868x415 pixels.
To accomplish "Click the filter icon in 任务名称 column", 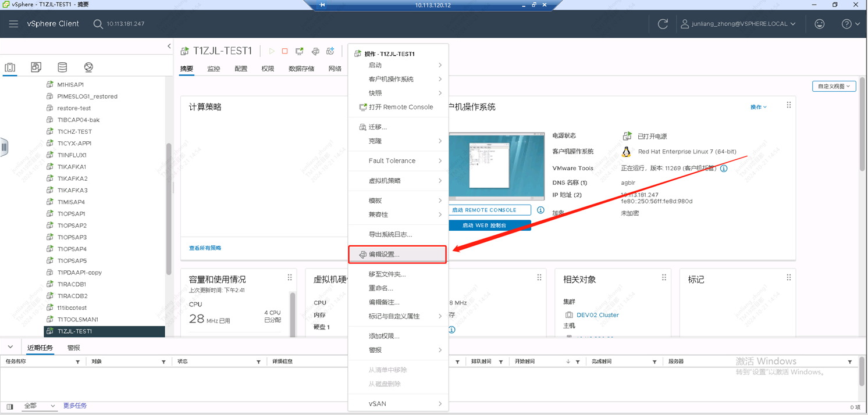I will click(77, 362).
